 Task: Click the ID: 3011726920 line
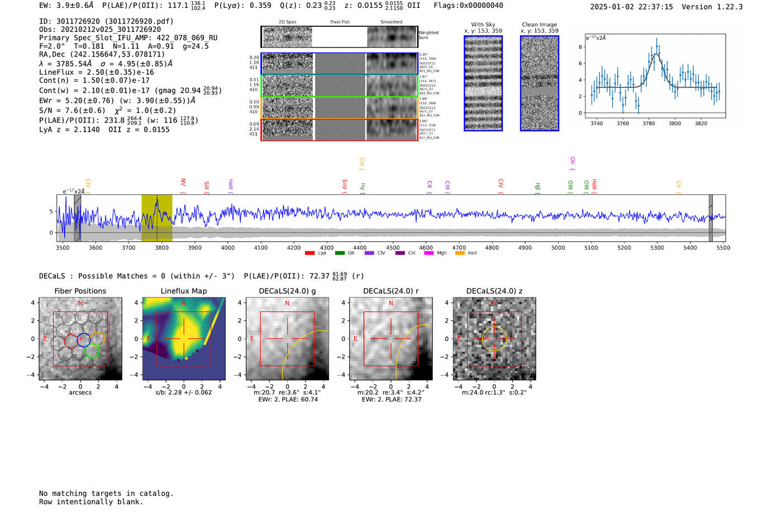click(x=106, y=21)
